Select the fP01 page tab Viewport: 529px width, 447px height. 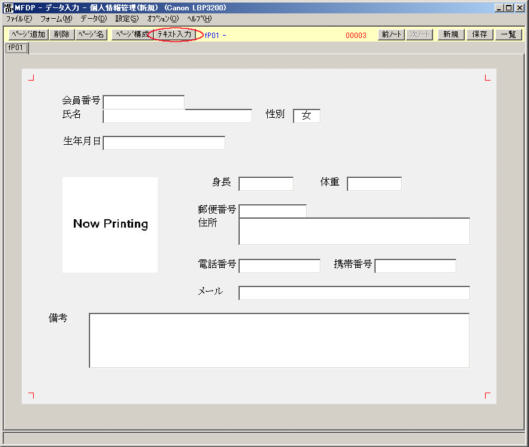17,48
